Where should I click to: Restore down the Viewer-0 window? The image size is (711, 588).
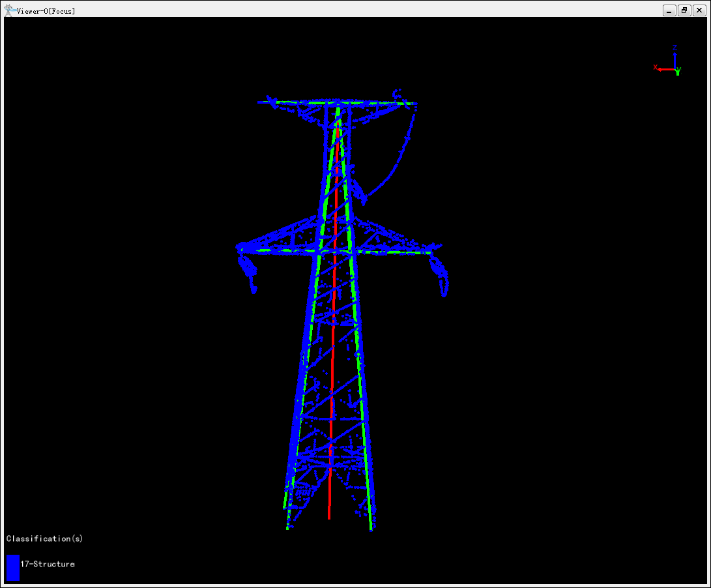tap(684, 10)
